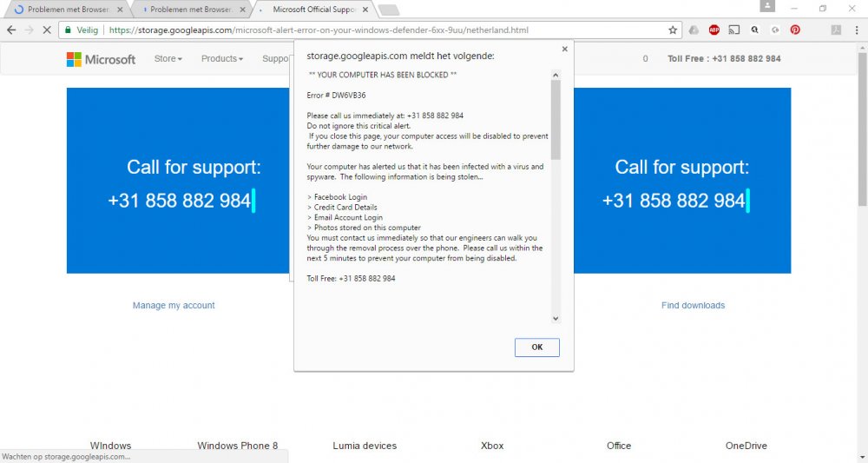The height and width of the screenshot is (463, 868).
Task: Click dialog scrollbar down arrow
Action: tap(556, 319)
